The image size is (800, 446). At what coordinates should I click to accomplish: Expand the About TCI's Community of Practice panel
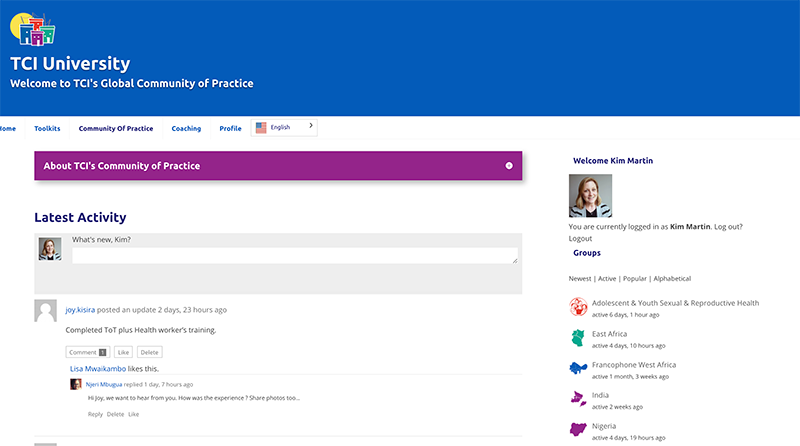[x=509, y=166]
